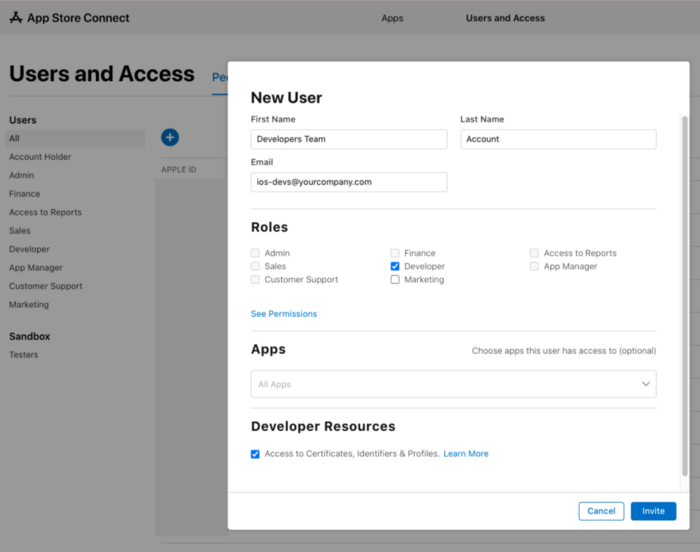Viewport: 700px width, 552px height.
Task: Select Account Holder in Users sidebar
Action: (40, 157)
